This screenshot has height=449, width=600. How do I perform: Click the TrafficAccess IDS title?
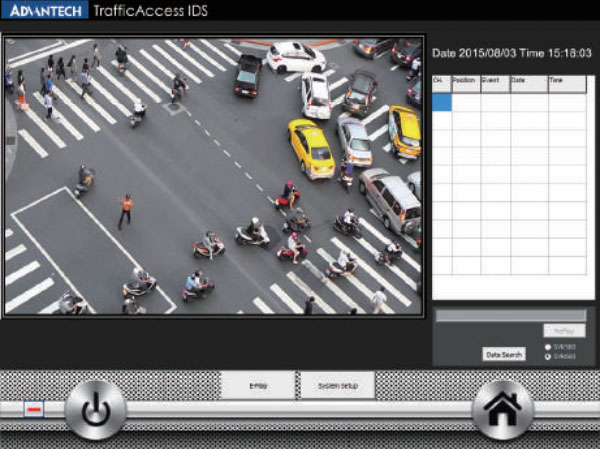[x=150, y=11]
